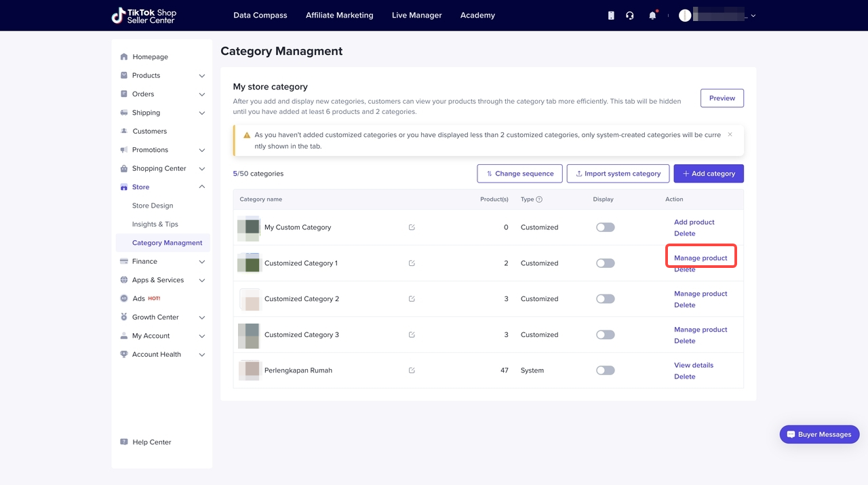
Task: Click the notification bell icon
Action: 652,16
